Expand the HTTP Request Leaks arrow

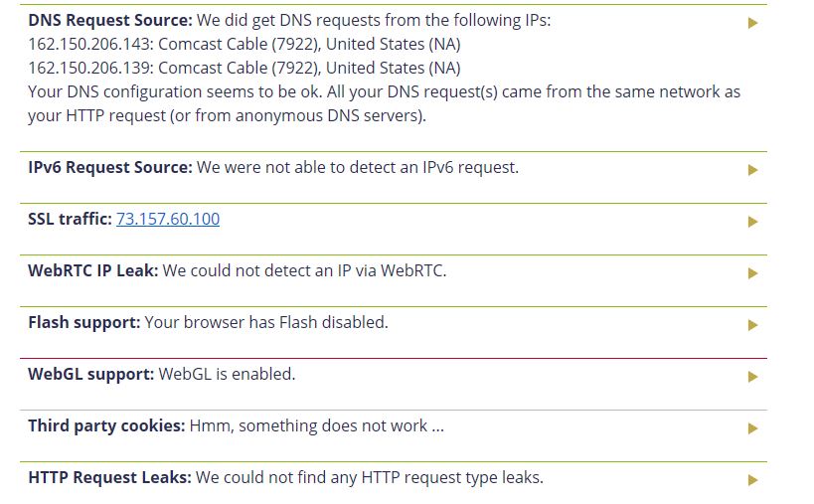[x=752, y=480]
